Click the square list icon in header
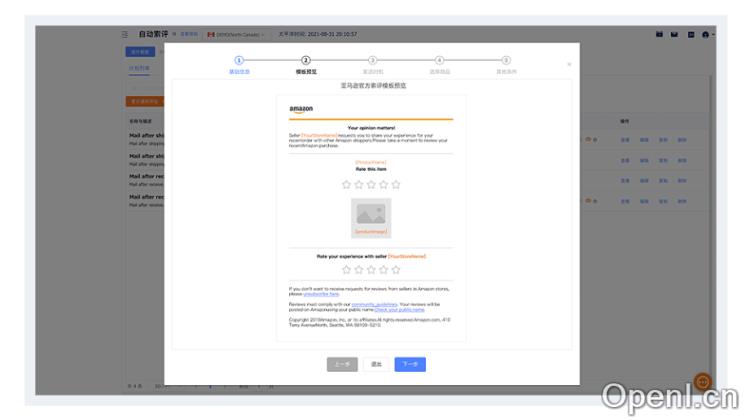 tap(691, 34)
